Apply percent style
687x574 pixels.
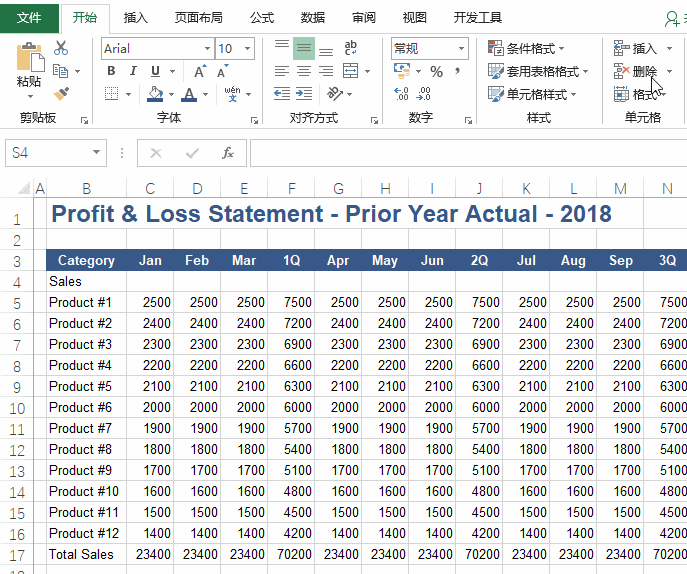(x=436, y=71)
